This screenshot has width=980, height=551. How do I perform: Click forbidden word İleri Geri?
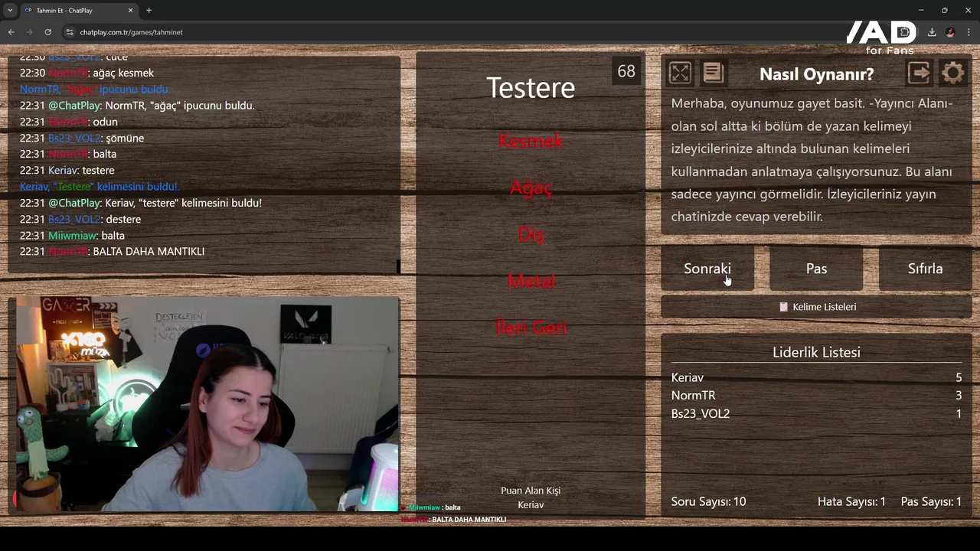point(531,328)
